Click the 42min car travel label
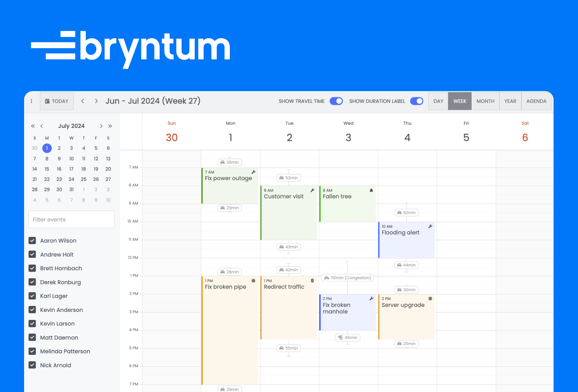Viewport: 578px width, 392px height. pos(289,270)
